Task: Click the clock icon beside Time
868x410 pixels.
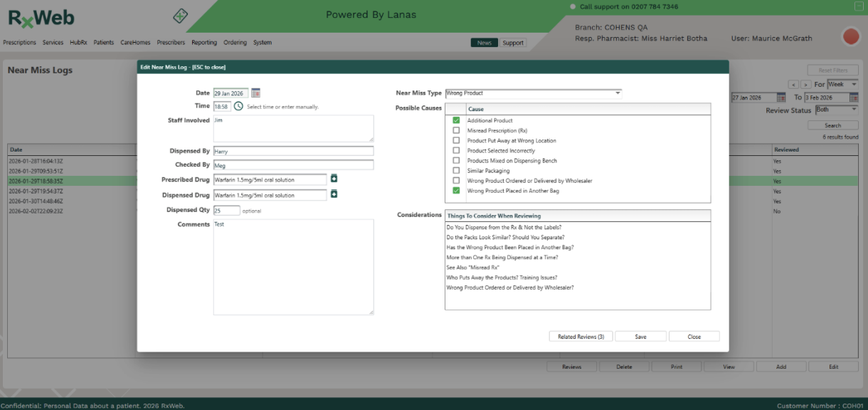Action: (238, 106)
